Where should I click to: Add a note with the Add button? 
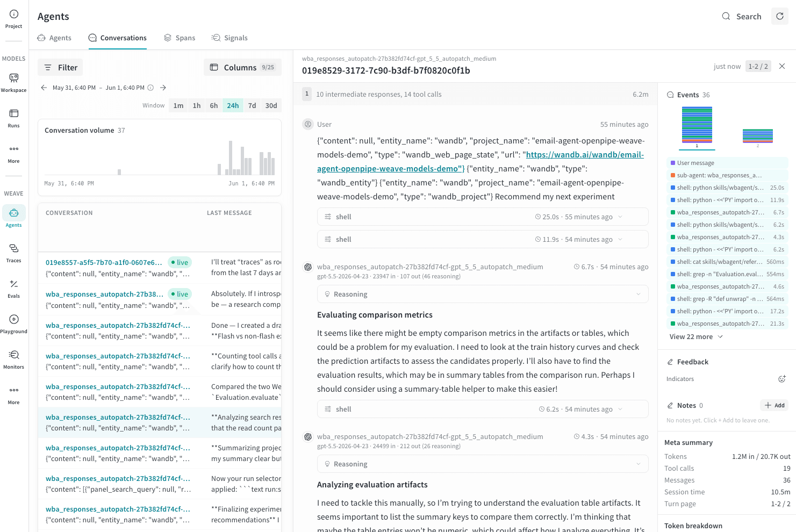pyautogui.click(x=775, y=405)
